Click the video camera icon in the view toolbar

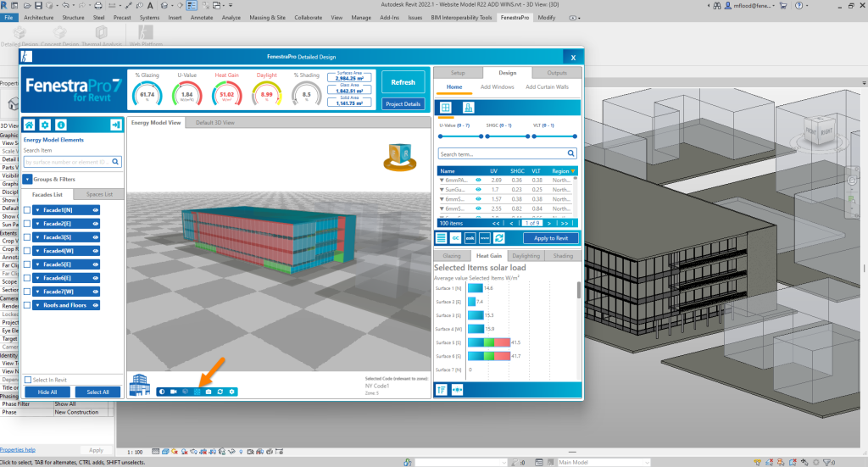173,392
